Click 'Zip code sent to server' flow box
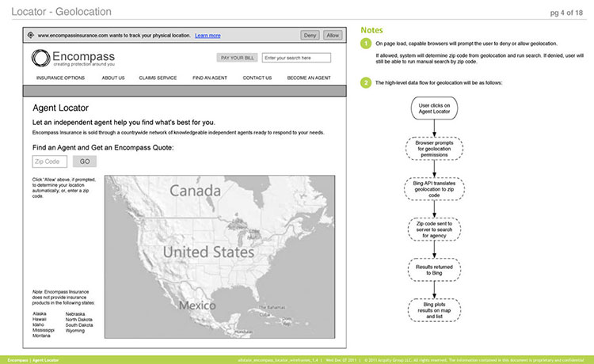The height and width of the screenshot is (364, 594). 434,229
